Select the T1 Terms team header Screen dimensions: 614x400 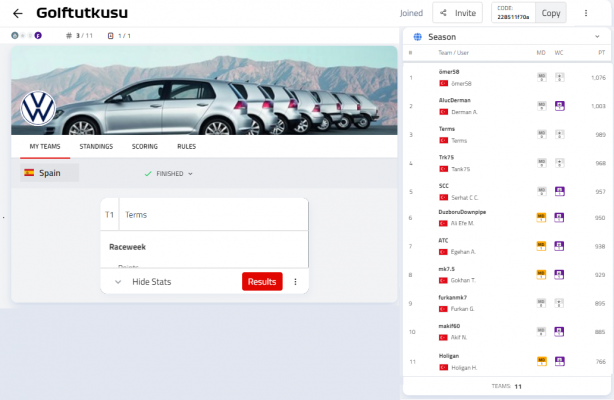click(x=204, y=215)
